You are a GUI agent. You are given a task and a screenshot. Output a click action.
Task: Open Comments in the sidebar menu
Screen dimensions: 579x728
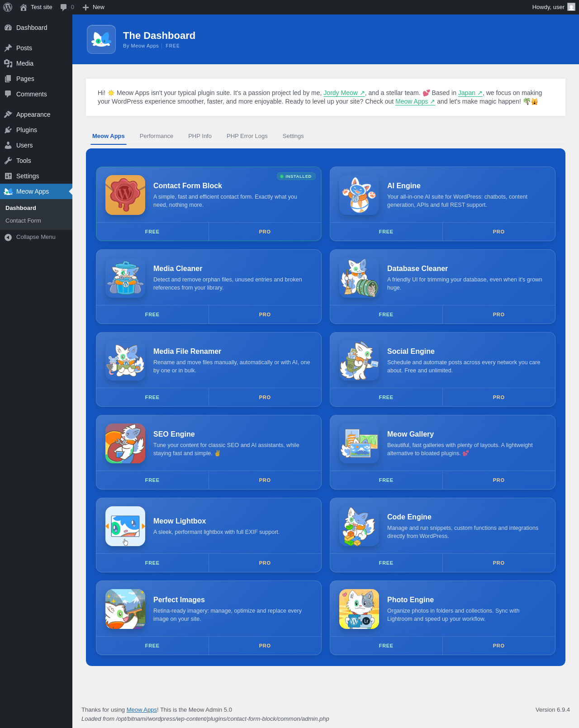36,94
